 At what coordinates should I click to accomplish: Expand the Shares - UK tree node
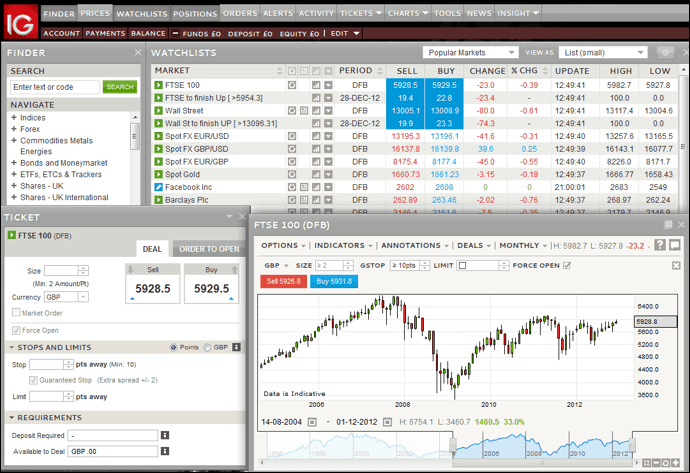pos(14,186)
